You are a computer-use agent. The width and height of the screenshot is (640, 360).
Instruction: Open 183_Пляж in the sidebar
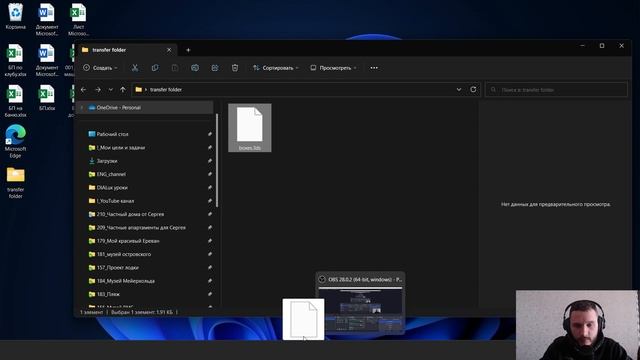108,294
